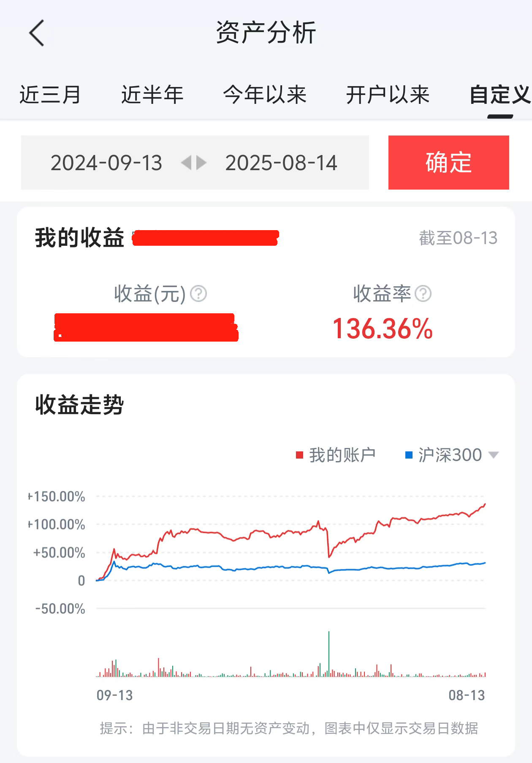This screenshot has height=763, width=532.
Task: Expand the 沪深300 benchmark dropdown arrow
Action: (x=493, y=455)
